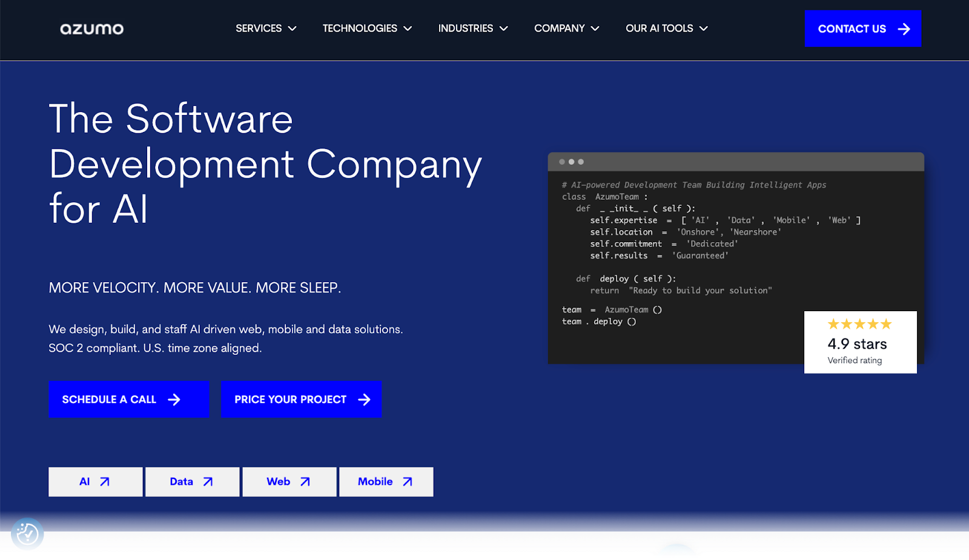The width and height of the screenshot is (969, 560).
Task: Open the Web link
Action: click(x=289, y=482)
